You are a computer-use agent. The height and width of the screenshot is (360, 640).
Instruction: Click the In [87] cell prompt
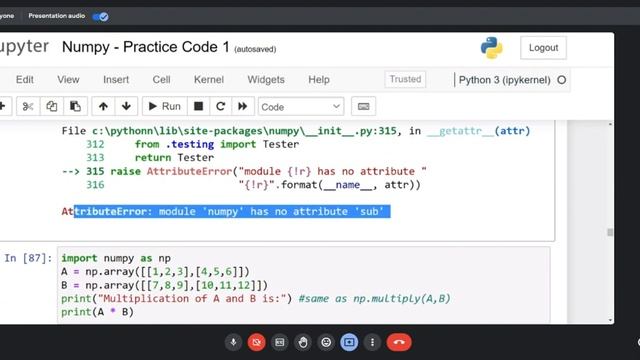(x=28, y=258)
